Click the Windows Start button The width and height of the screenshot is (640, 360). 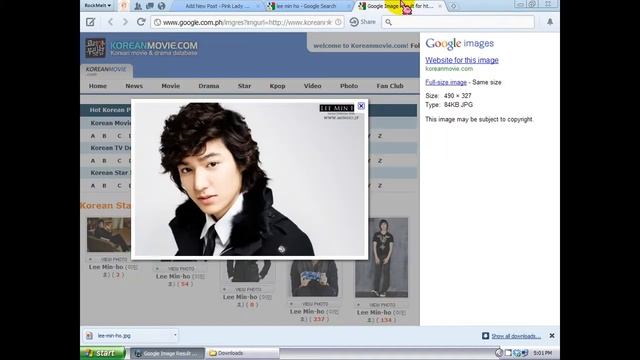103,353
